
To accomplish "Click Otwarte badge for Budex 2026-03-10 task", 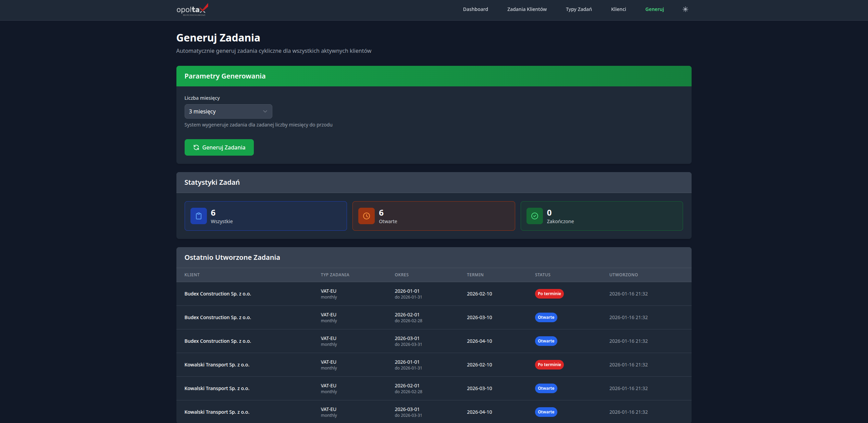I will [x=546, y=317].
